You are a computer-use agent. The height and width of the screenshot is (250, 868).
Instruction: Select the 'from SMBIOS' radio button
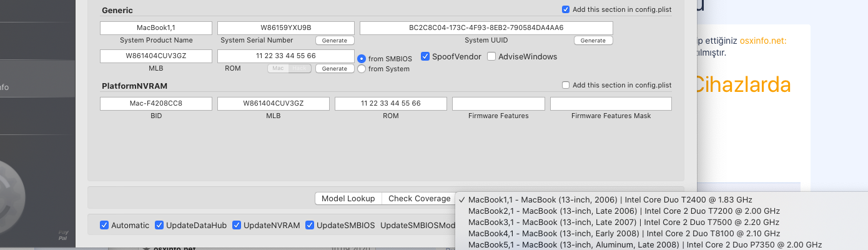(362, 58)
